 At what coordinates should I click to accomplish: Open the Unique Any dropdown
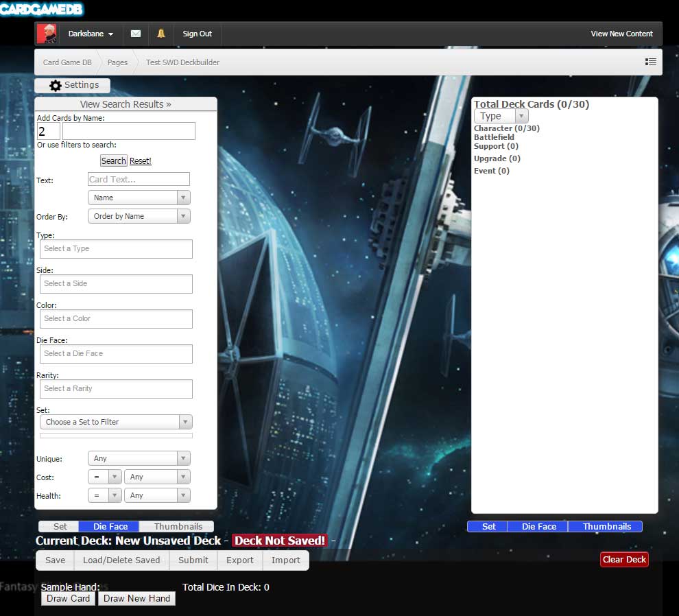click(x=139, y=458)
